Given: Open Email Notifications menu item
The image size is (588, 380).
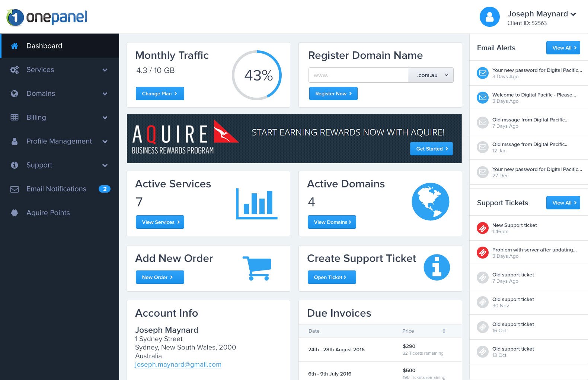Looking at the screenshot, I should (x=56, y=189).
